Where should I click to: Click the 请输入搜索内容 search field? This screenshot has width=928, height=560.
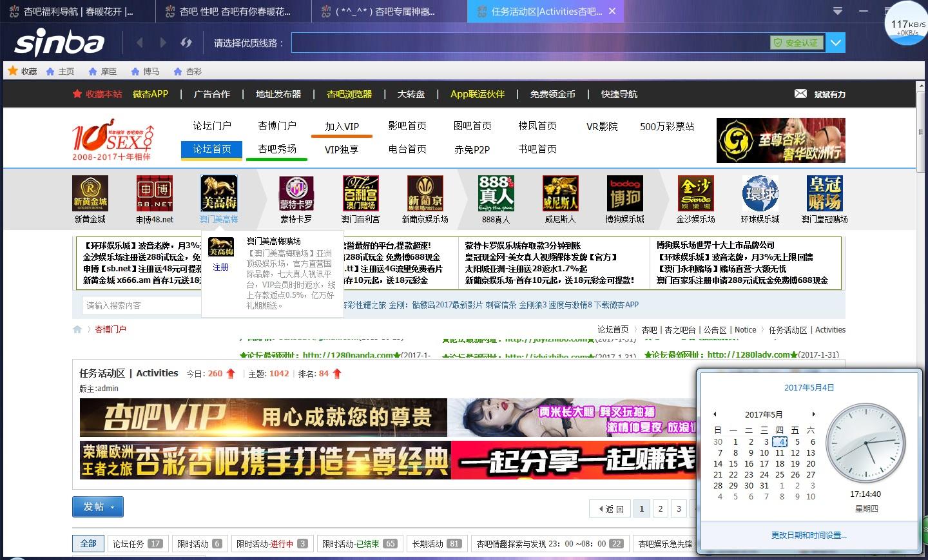coord(142,305)
